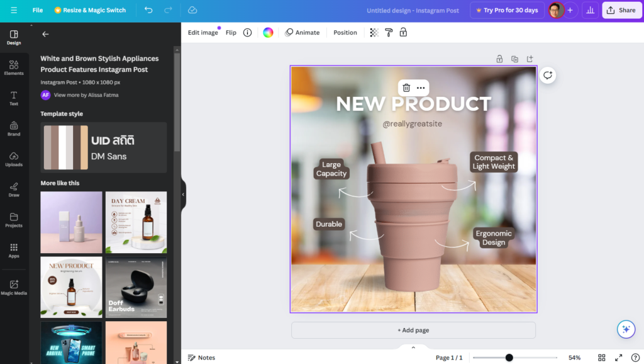Select the peach cosmetics template

coord(136,343)
